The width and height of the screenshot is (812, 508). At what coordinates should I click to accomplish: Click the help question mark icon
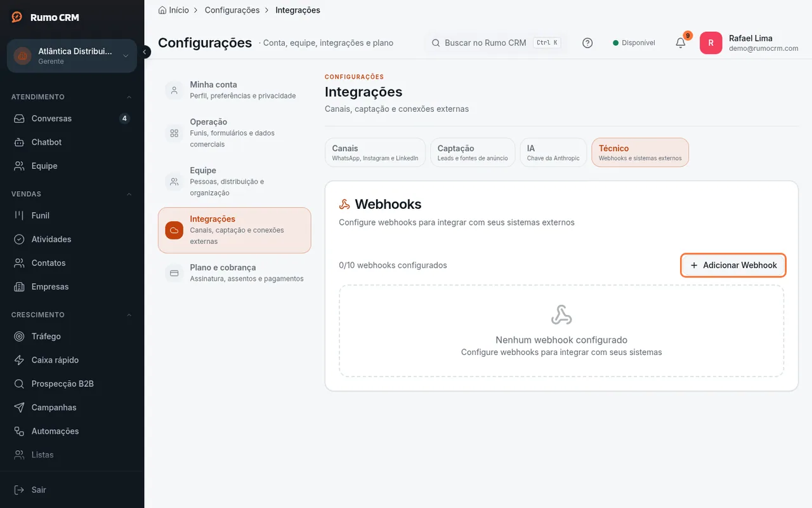[587, 43]
